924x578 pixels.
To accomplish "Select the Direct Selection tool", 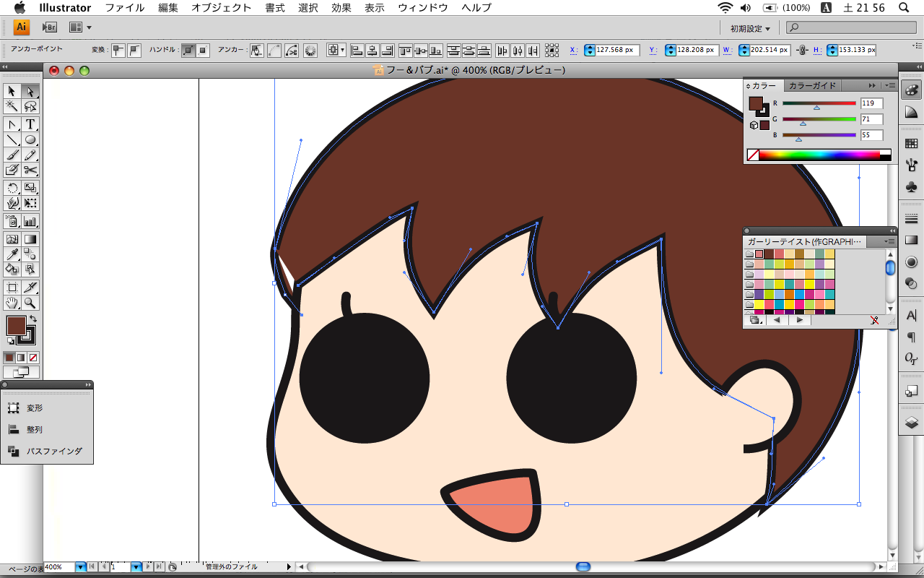I will pyautogui.click(x=30, y=91).
